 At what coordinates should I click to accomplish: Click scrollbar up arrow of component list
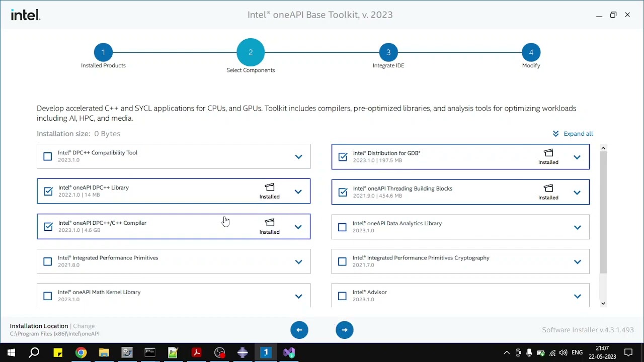coord(603,148)
